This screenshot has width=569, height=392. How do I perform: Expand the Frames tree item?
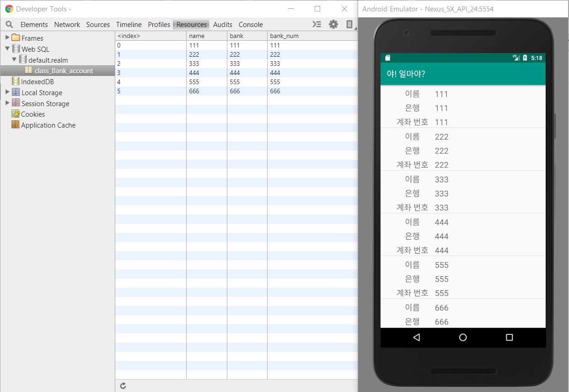pyautogui.click(x=7, y=38)
